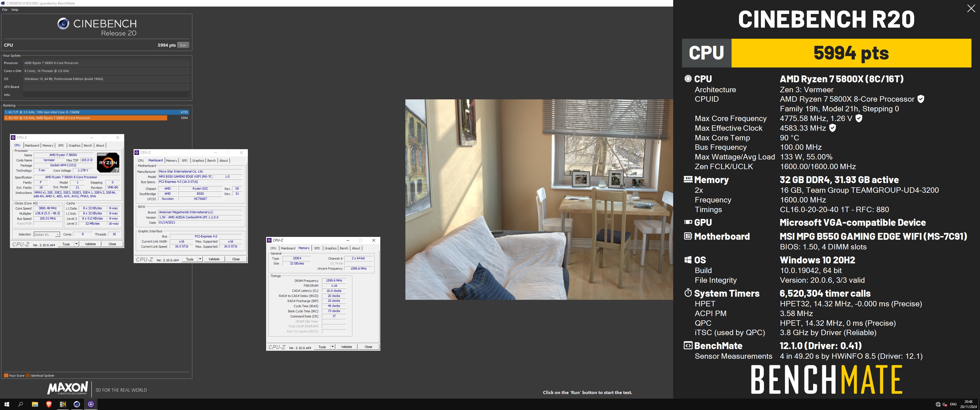Switch to Cinebench taskbar icon
Image resolution: width=980 pixels, height=410 pixels.
pyautogui.click(x=77, y=404)
